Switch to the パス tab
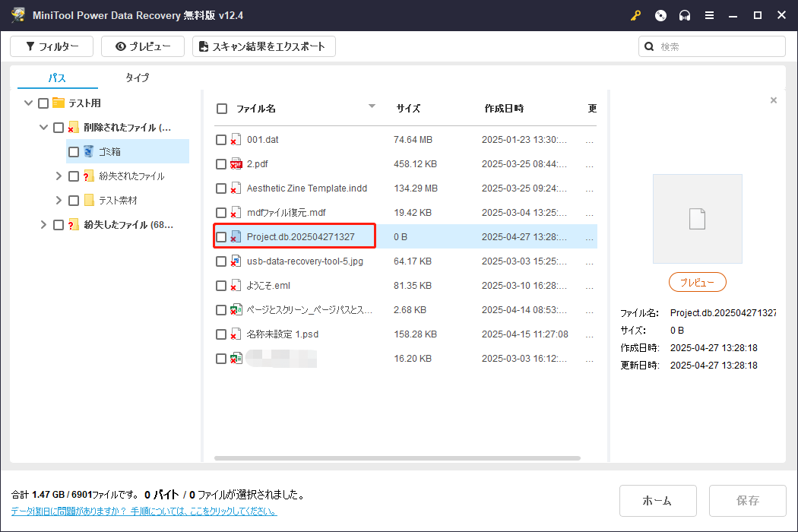This screenshot has height=532, width=798. point(57,78)
